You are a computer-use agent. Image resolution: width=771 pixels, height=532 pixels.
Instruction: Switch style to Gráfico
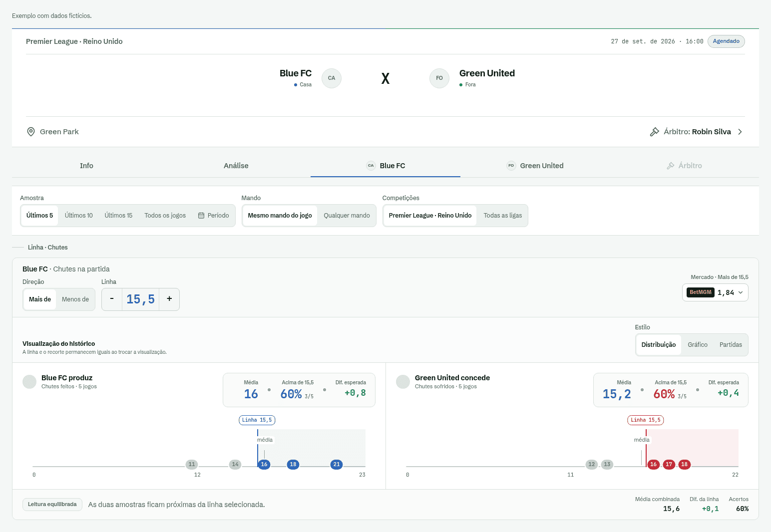(x=698, y=345)
